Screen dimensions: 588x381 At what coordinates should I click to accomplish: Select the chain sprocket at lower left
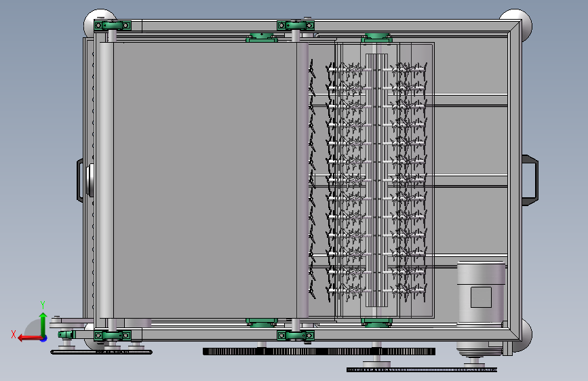coord(101,352)
